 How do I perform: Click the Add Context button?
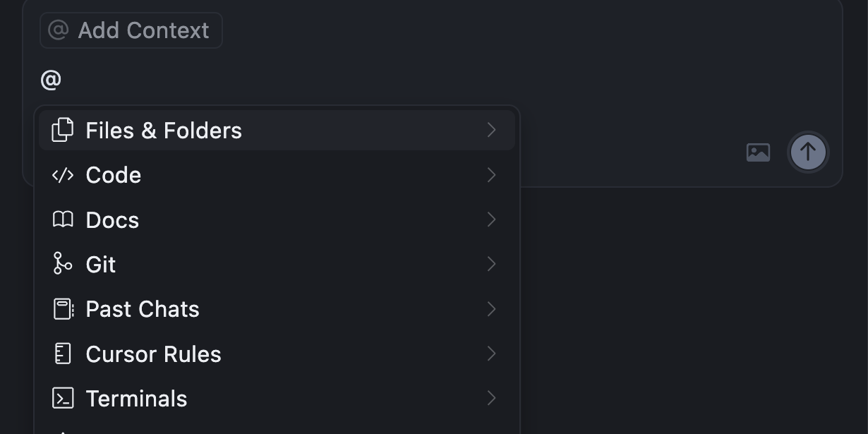[131, 30]
